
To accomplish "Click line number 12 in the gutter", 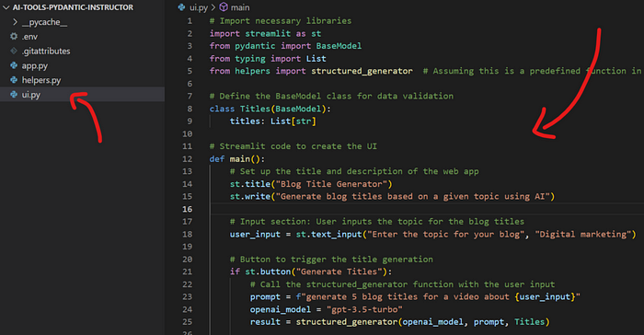I will coord(188,158).
